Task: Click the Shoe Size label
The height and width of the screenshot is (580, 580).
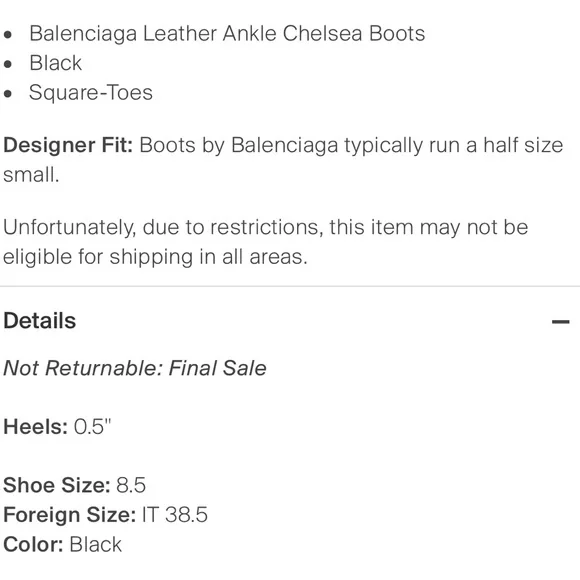Action: click(x=57, y=485)
